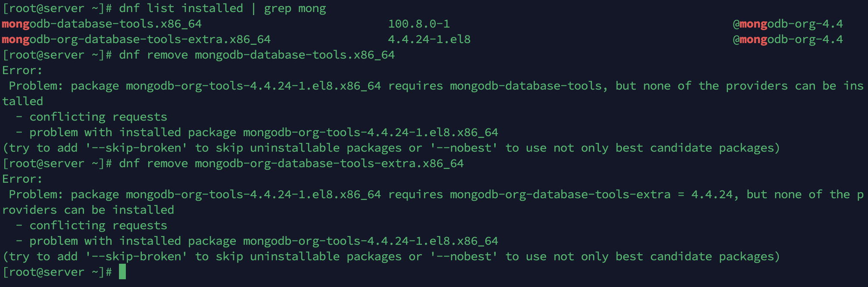This screenshot has height=287, width=868.
Task: Click mongodb-database-tools.x86_64 name in first listing row
Action: coord(102,24)
